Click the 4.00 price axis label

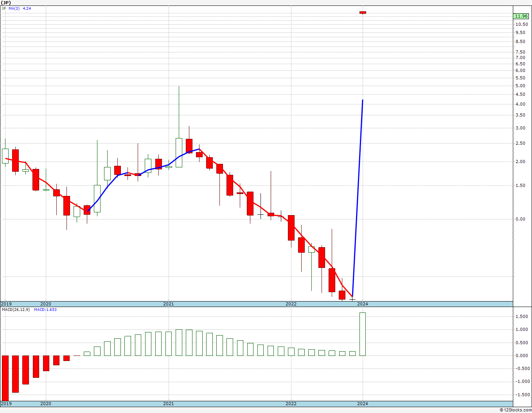(521, 104)
